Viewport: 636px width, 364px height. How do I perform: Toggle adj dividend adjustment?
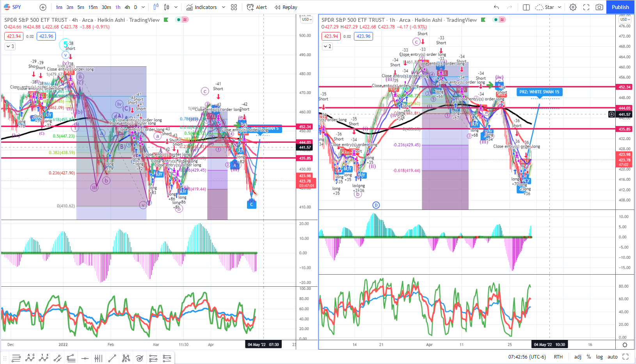pos(578,357)
